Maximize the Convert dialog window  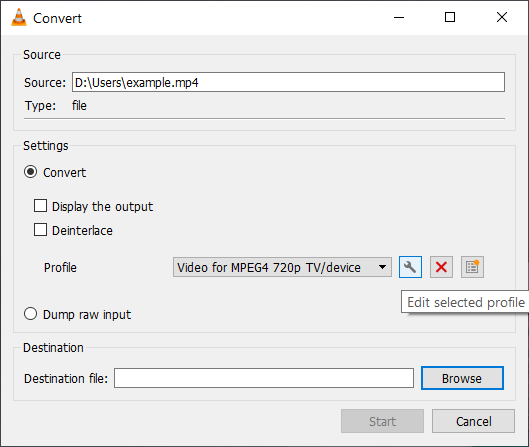[x=450, y=17]
